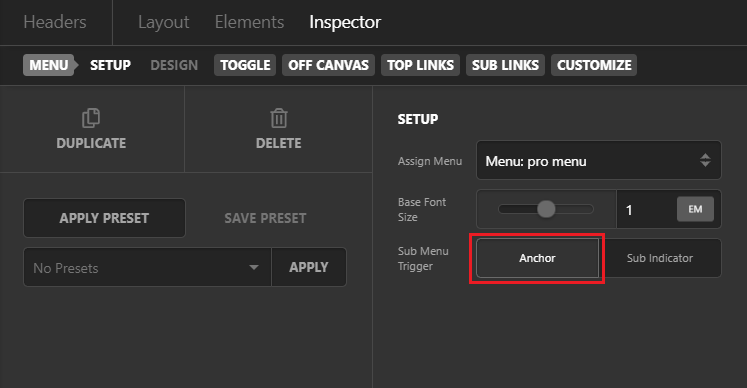Click the Assign Menu up-down arrows
The width and height of the screenshot is (747, 388).
point(705,160)
